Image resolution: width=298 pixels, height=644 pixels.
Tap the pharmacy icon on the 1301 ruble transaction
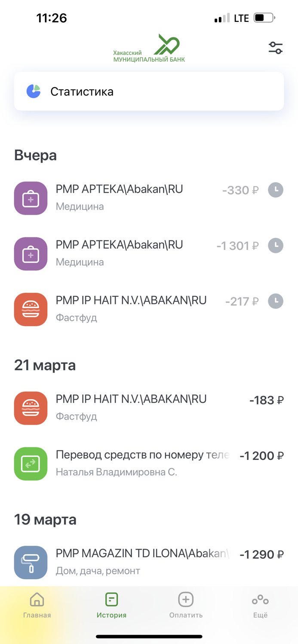tap(31, 254)
